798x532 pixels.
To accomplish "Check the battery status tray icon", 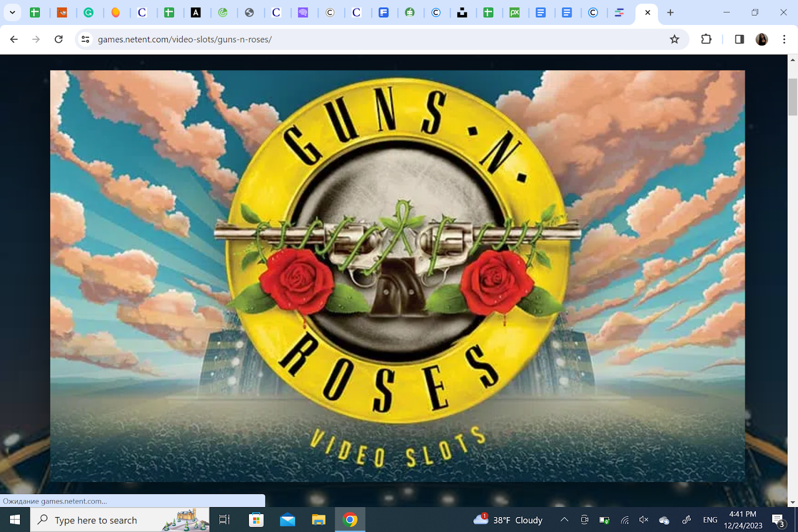I will pos(604,520).
